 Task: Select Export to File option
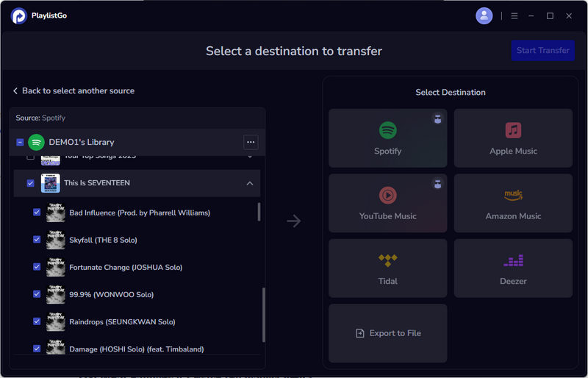tap(388, 333)
